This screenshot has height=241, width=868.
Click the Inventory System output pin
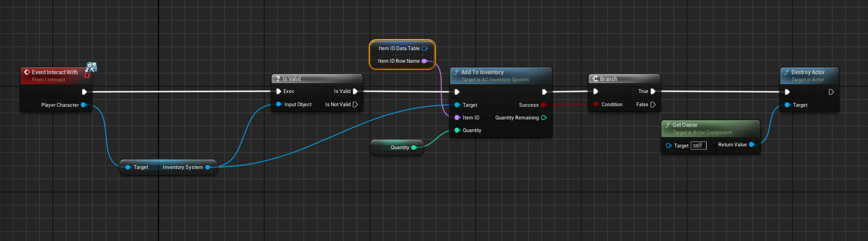[208, 167]
